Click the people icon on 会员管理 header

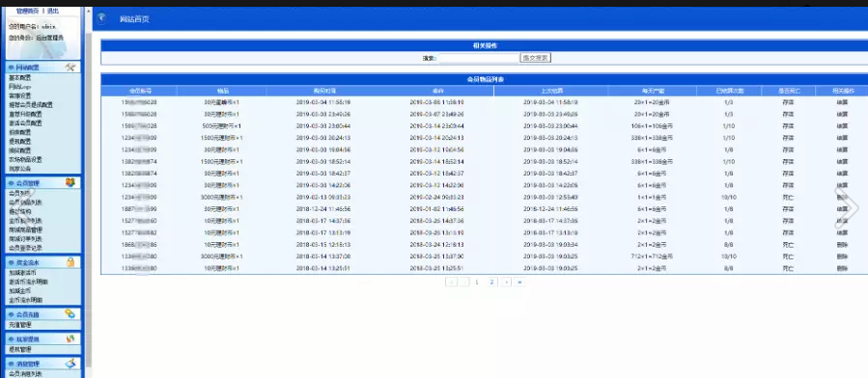pos(70,182)
